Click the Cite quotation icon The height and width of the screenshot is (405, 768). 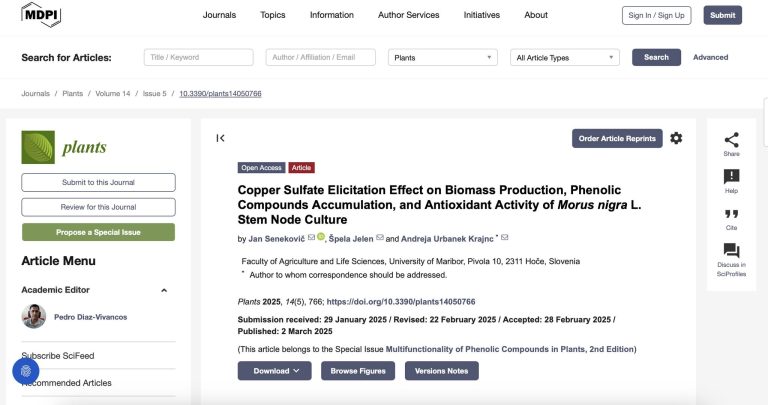click(x=731, y=214)
